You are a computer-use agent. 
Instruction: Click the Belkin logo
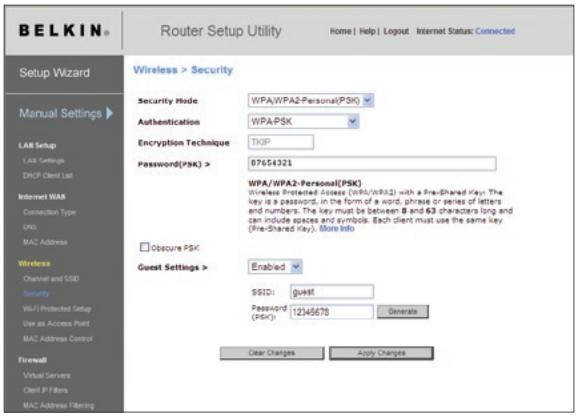64,30
